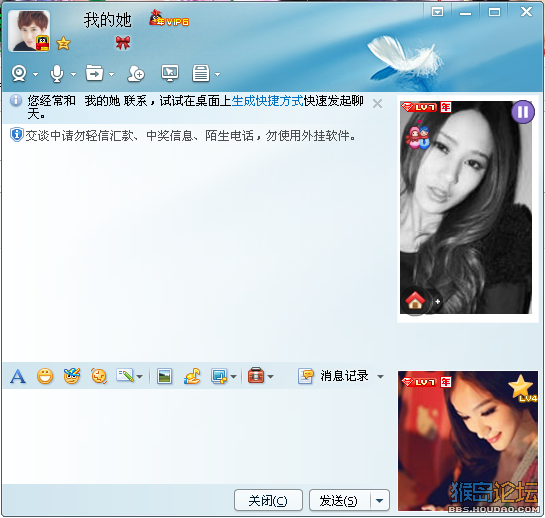Create discussion group with add-contact icon
545x518 pixels.
click(136, 73)
